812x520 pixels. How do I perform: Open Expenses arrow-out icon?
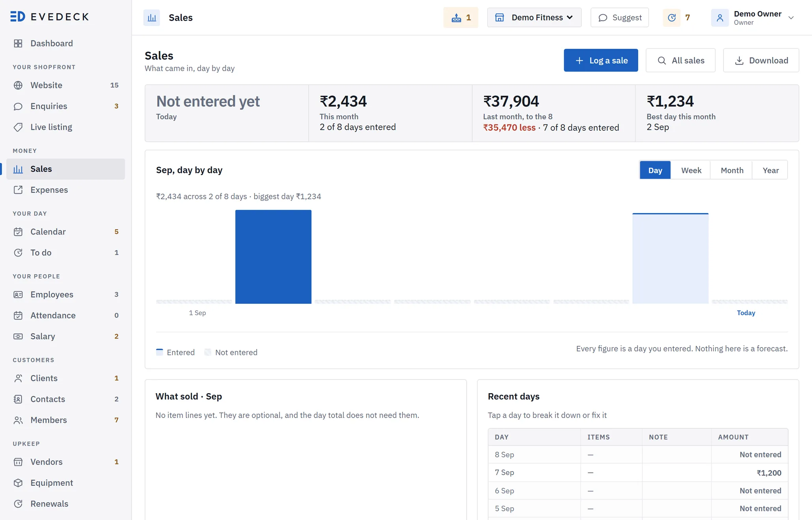pyautogui.click(x=18, y=190)
